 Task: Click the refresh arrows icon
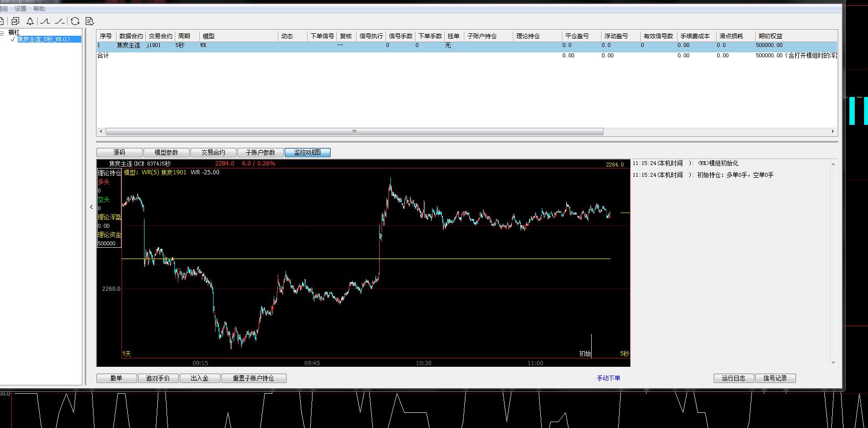(x=75, y=21)
